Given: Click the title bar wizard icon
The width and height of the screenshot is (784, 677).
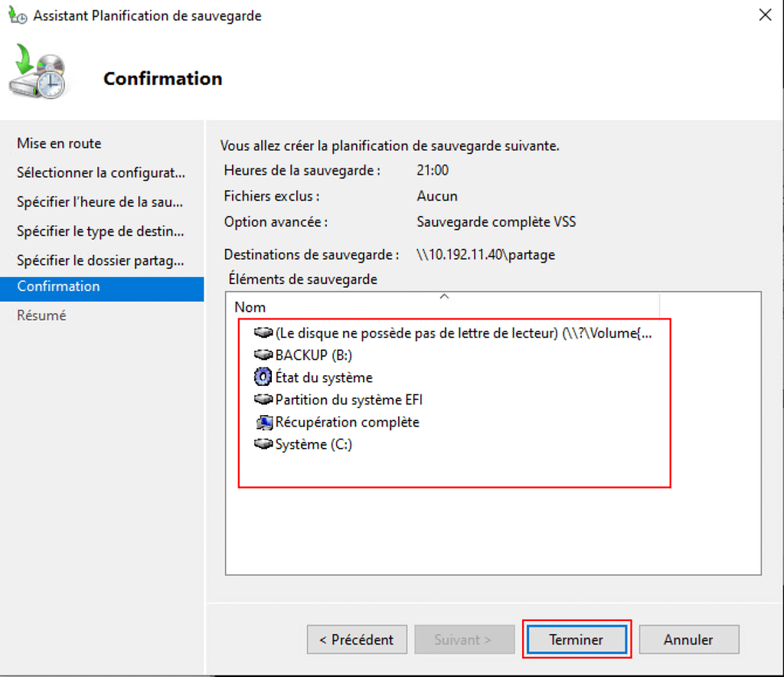Looking at the screenshot, I should 17,15.
